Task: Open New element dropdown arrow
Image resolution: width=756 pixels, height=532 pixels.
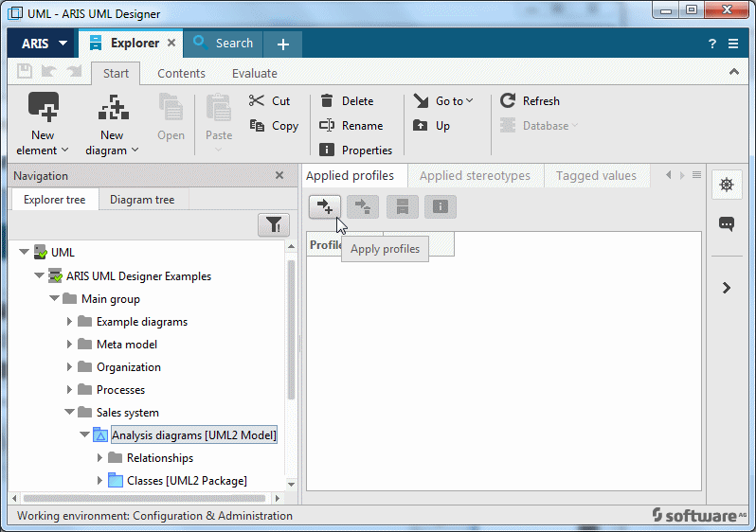Action: point(64,150)
